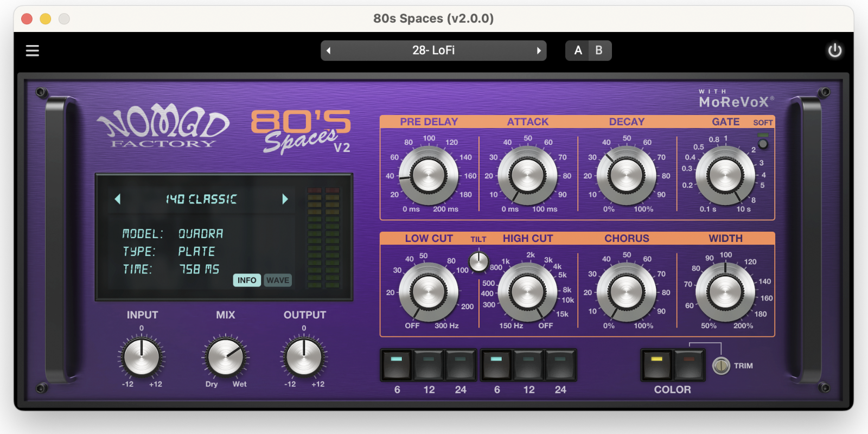This screenshot has height=434, width=868.
Task: Click the CHORUS knob
Action: click(626, 292)
